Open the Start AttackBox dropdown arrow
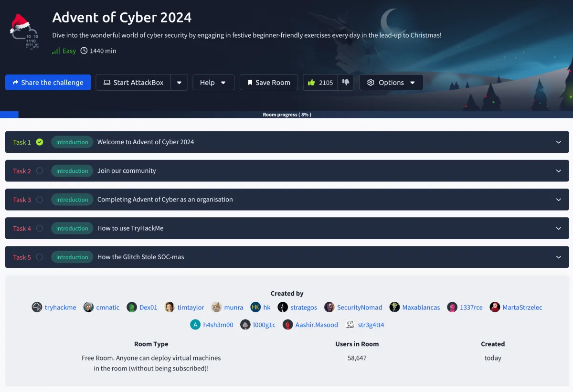 pos(179,83)
